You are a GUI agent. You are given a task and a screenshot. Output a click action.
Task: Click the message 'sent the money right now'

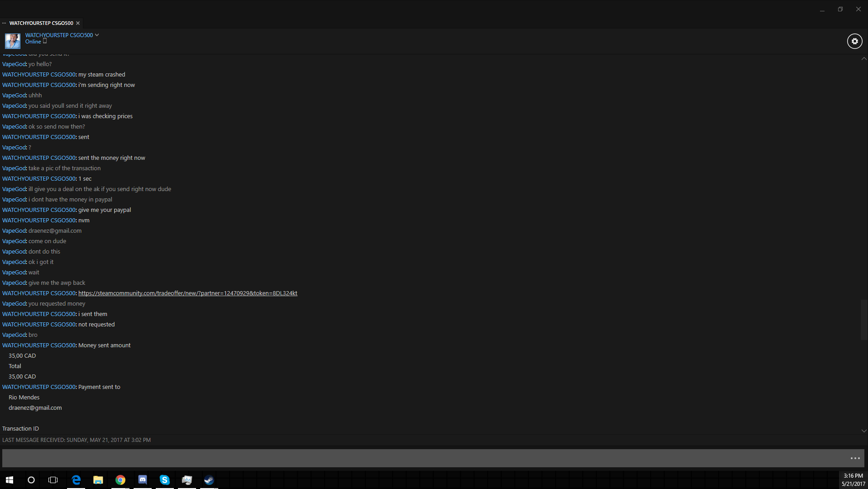(x=112, y=158)
